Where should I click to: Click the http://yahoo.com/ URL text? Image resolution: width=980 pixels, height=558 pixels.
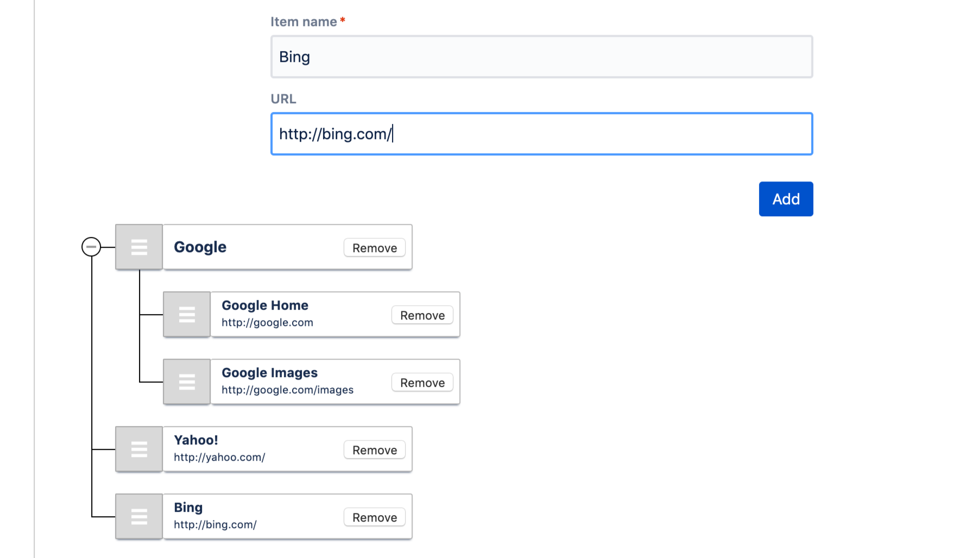[219, 457]
